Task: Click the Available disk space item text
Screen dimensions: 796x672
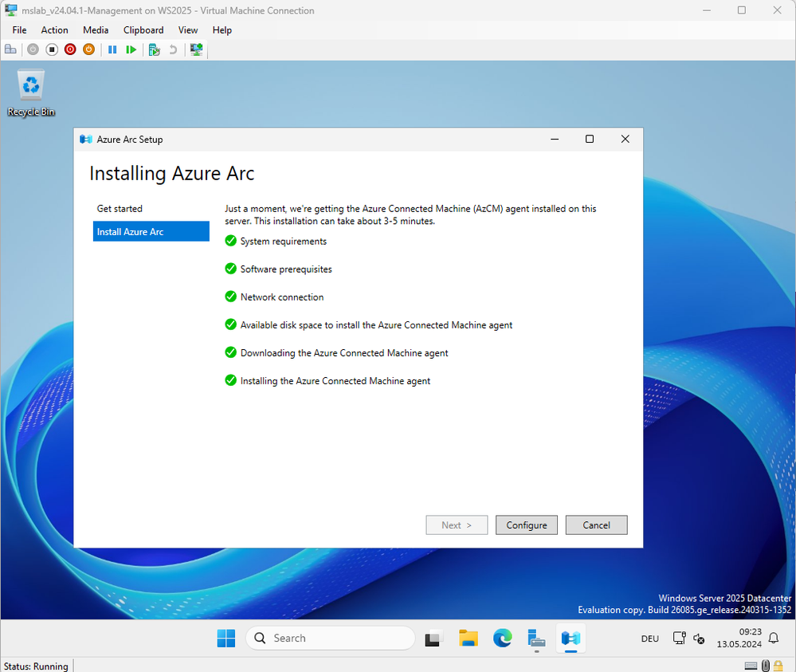Action: coord(376,325)
